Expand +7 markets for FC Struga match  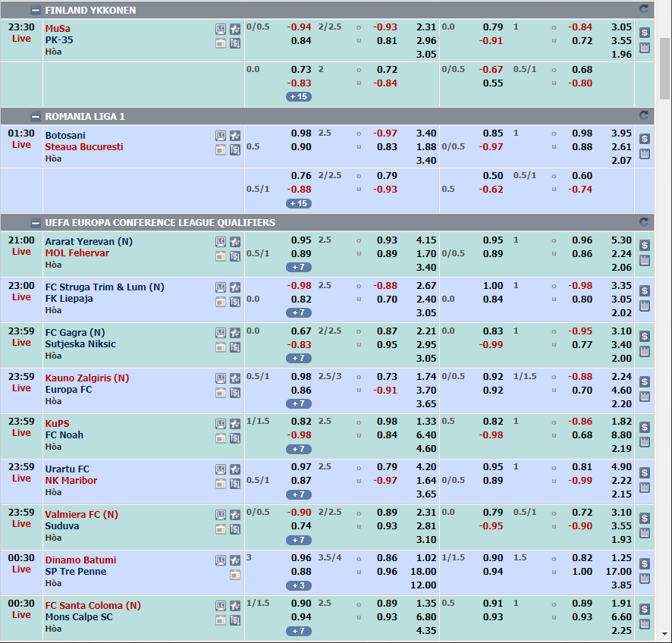click(x=299, y=312)
